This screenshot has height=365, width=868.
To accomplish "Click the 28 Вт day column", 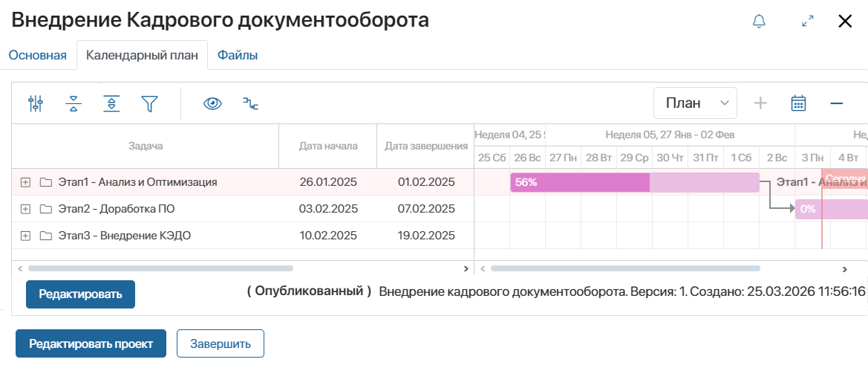I will pyautogui.click(x=599, y=158).
